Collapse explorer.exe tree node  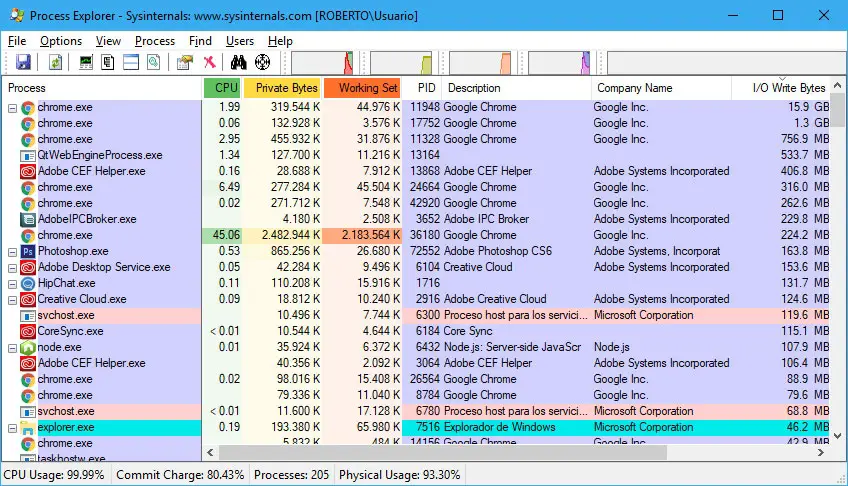click(12, 428)
